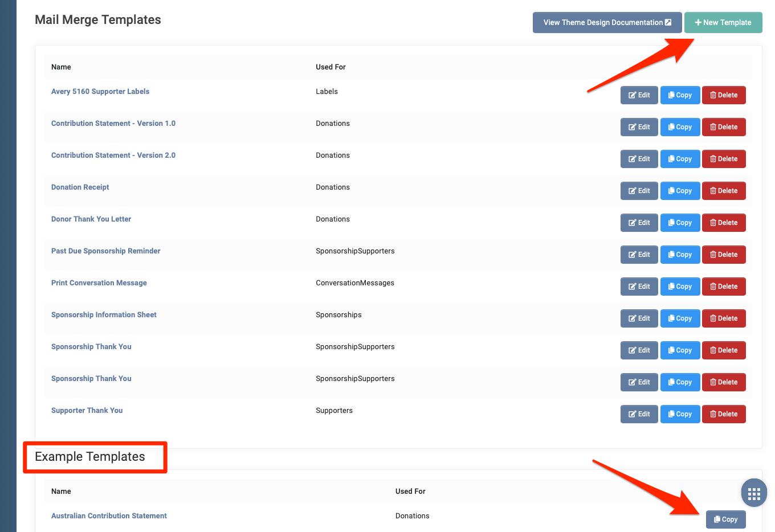Edit the Past Due Sponsorship Reminder template

point(639,255)
